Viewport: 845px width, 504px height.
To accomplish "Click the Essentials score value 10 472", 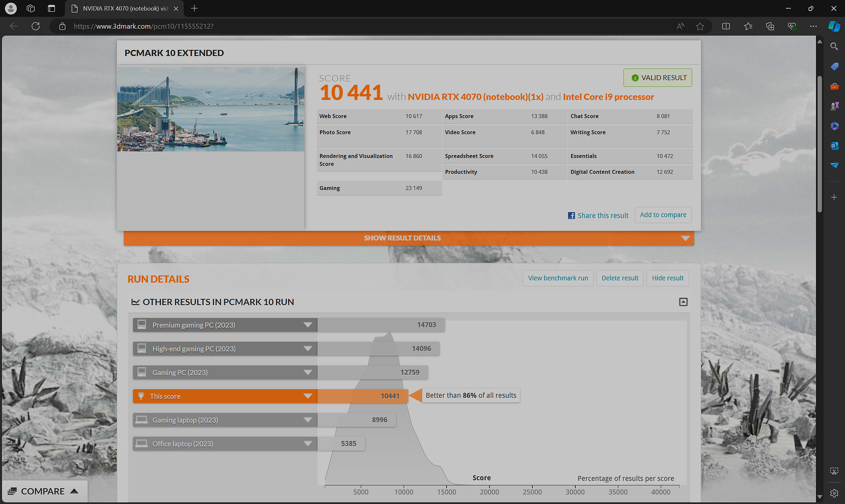I will 665,156.
